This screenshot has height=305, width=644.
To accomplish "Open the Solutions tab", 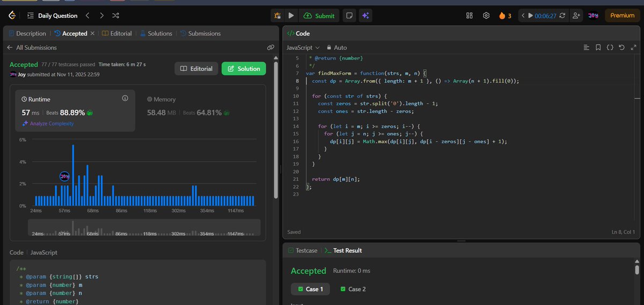I will click(x=156, y=33).
